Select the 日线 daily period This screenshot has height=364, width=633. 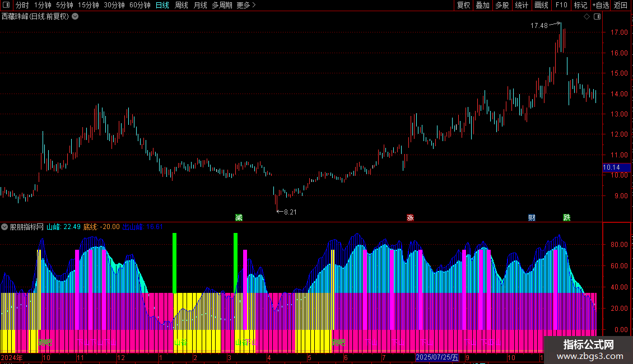(162, 5)
